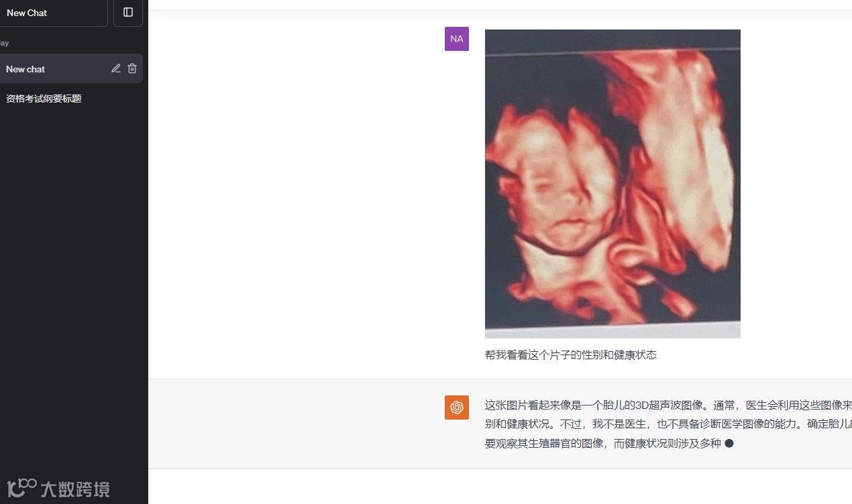This screenshot has width=852, height=504.
Task: Delete New chat using the trash icon
Action: click(x=132, y=68)
